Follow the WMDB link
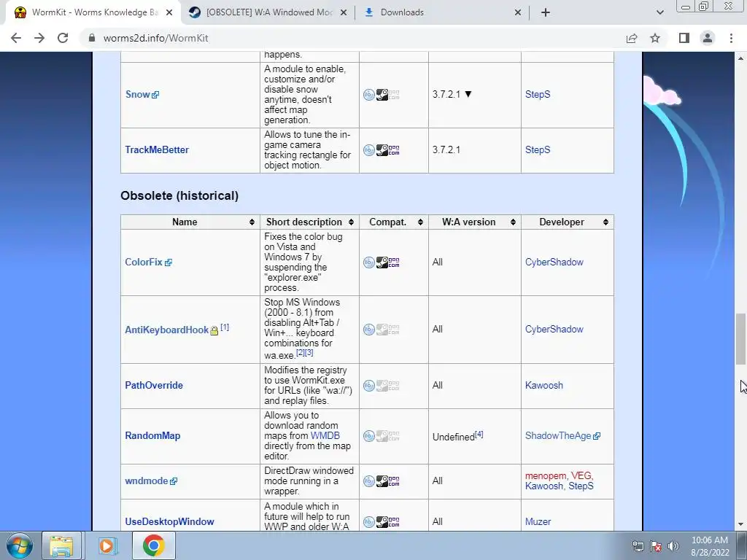 point(325,436)
